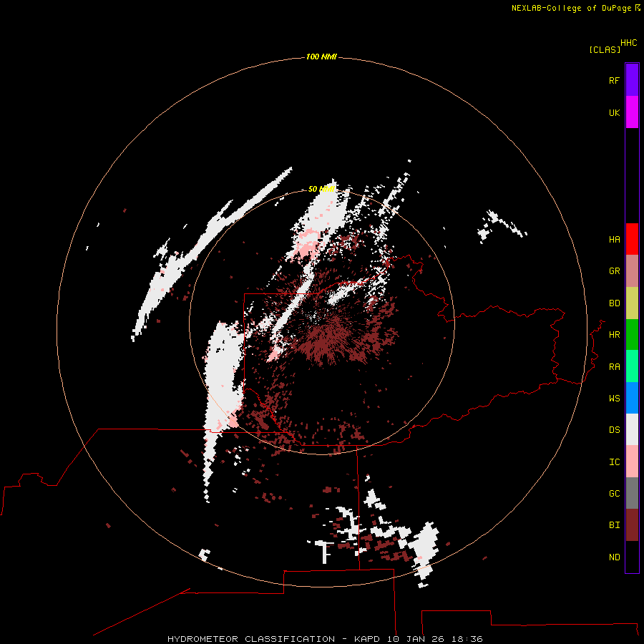Click the NEXLAB-College of DuPage credit

pos(571,8)
